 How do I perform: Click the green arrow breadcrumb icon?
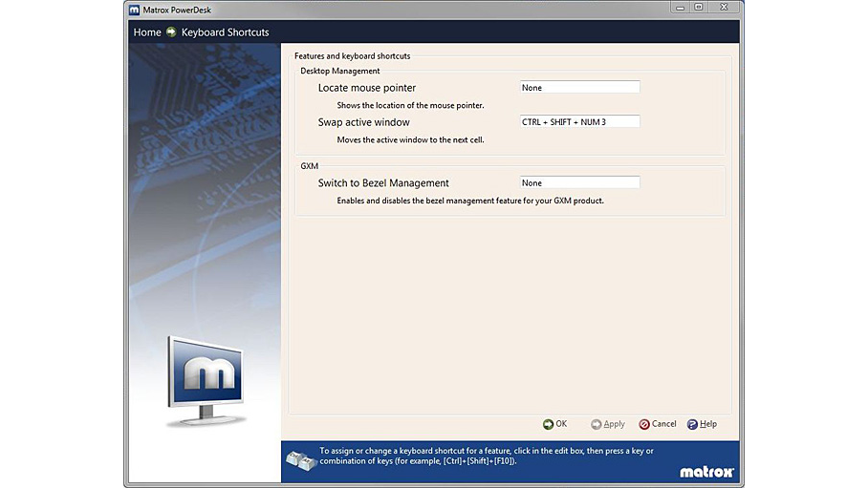coord(172,32)
